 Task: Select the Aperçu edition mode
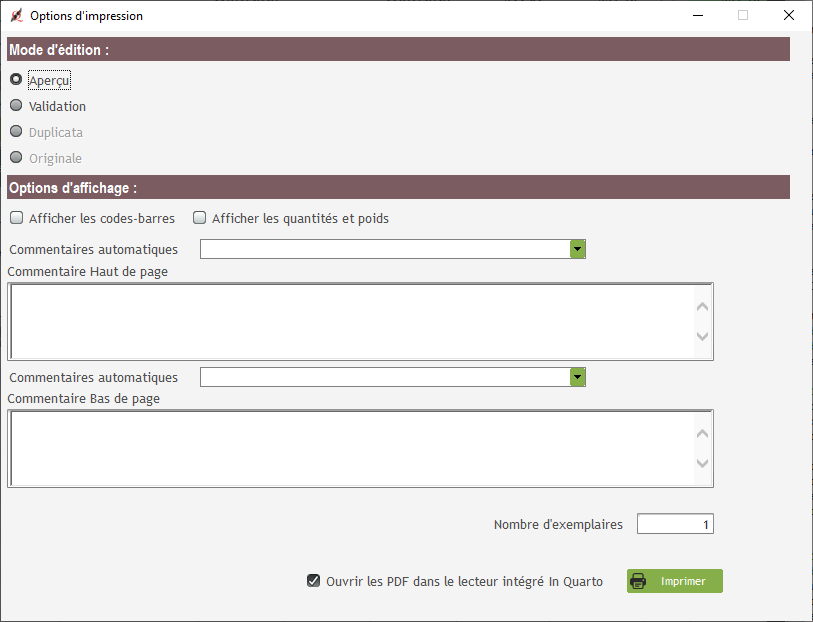click(x=16, y=80)
